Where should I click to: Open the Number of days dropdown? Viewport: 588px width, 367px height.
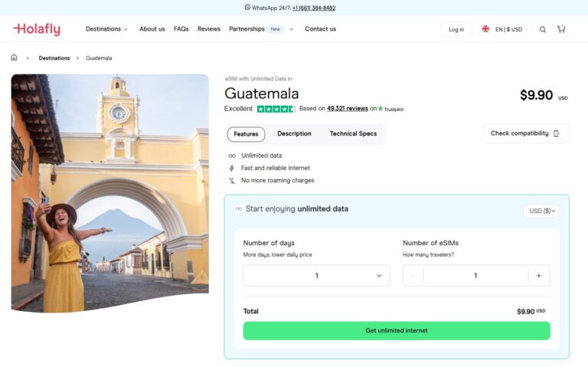(x=316, y=275)
